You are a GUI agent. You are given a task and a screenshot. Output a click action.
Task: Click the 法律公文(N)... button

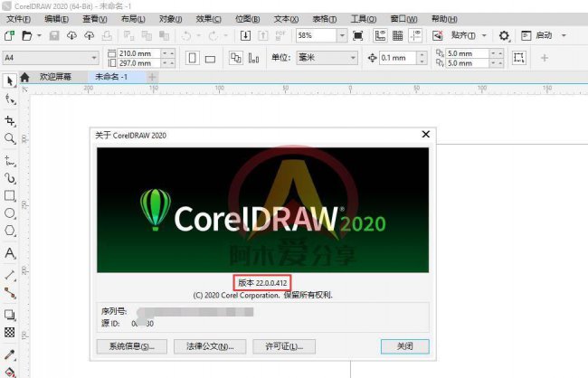210,347
